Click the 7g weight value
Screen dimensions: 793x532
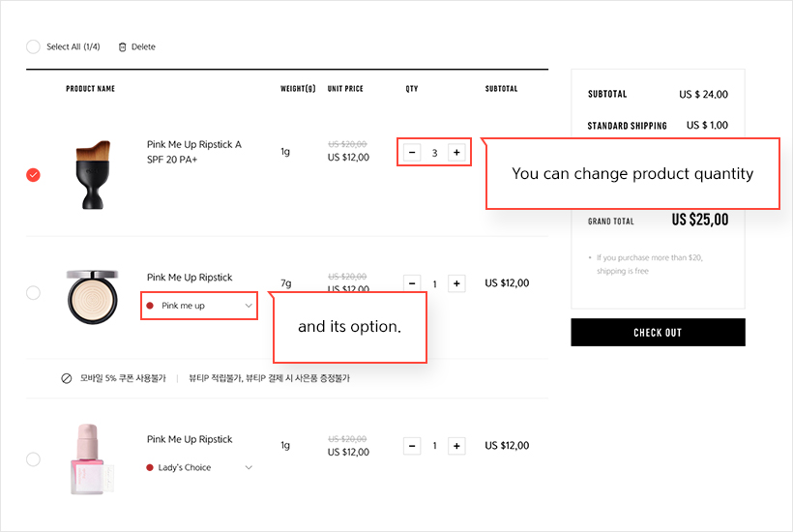285,283
